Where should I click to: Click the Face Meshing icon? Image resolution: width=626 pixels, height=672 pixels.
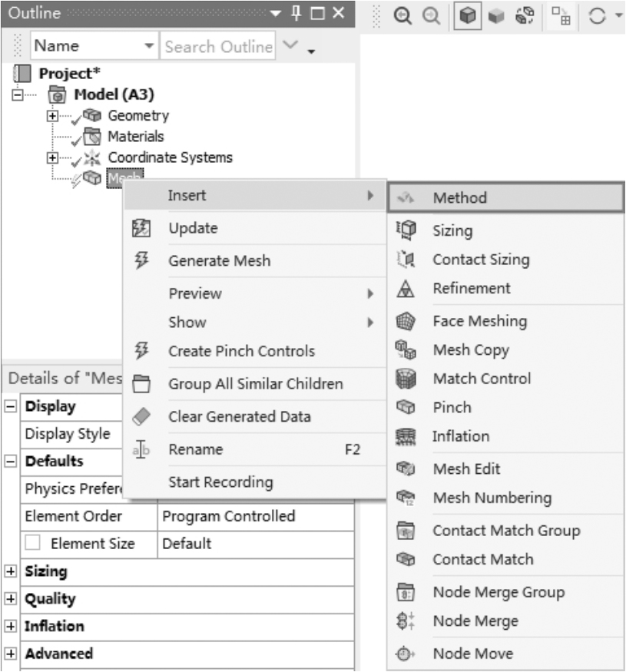[x=404, y=321]
